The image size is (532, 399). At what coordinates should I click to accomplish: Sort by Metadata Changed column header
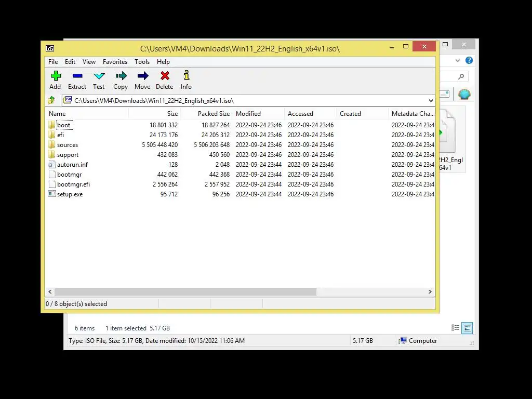point(412,114)
